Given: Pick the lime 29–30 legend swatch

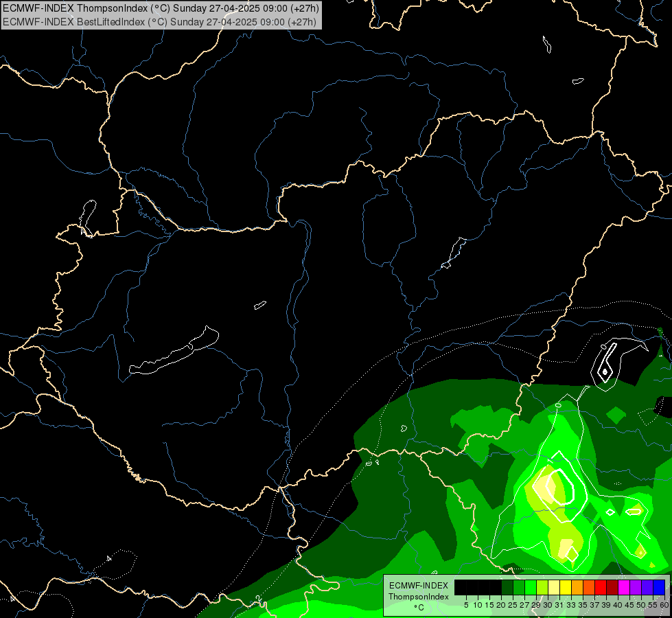Looking at the screenshot, I should click(542, 587).
